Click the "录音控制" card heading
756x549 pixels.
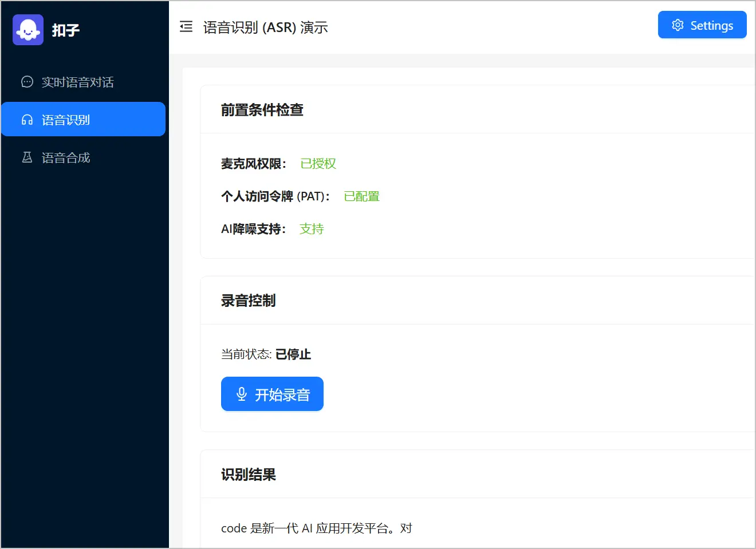coord(249,301)
